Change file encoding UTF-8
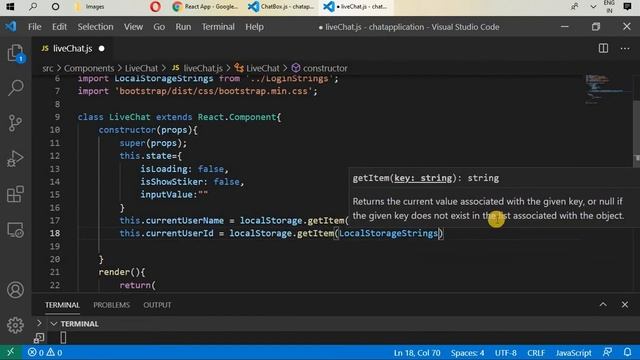 pyautogui.click(x=506, y=353)
